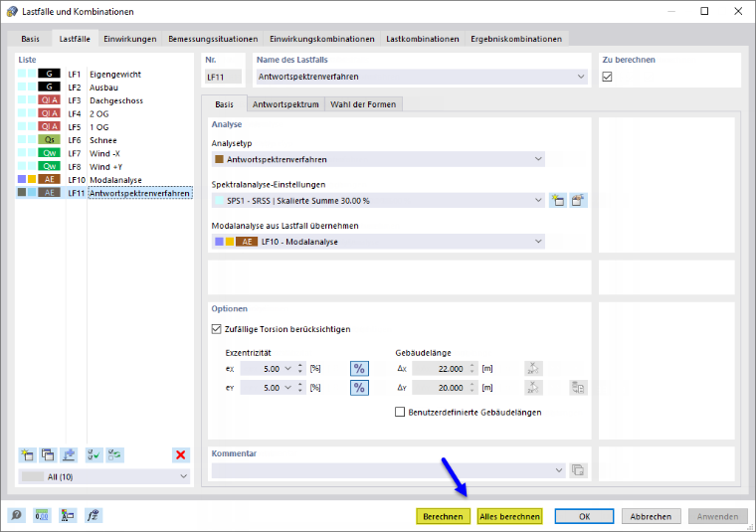This screenshot has height=532, width=756.
Task: Click the import load case icon
Action: tap(69, 454)
